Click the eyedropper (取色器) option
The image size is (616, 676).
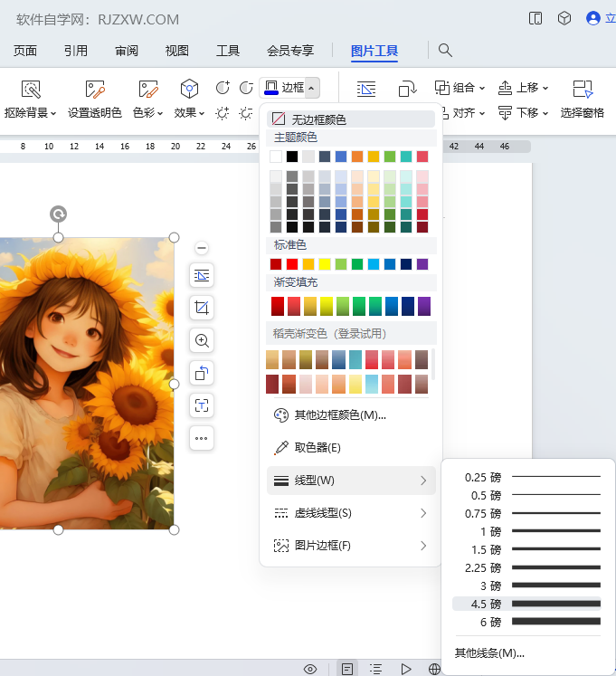pyautogui.click(x=317, y=448)
